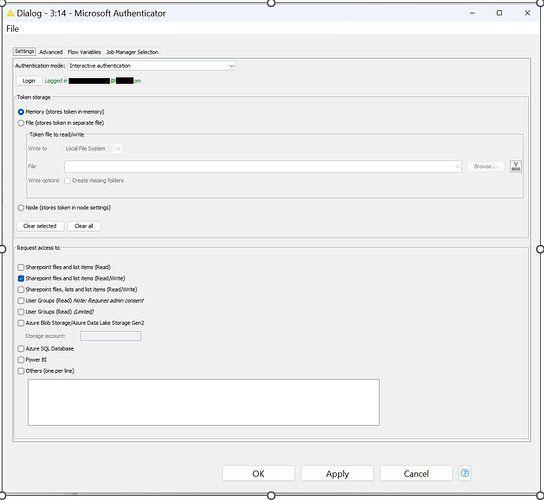The image size is (544, 500).
Task: Click the Browse... button
Action: tap(485, 167)
